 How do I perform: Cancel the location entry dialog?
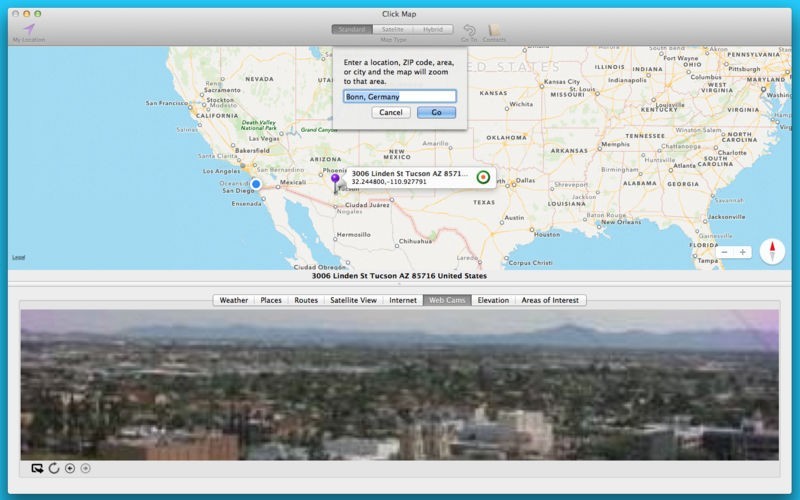click(391, 112)
